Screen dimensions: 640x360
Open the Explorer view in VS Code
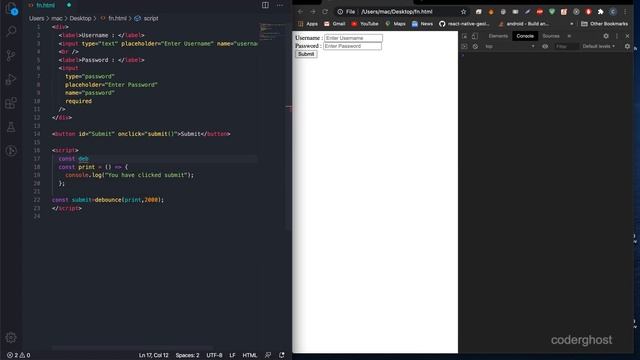pyautogui.click(x=11, y=8)
